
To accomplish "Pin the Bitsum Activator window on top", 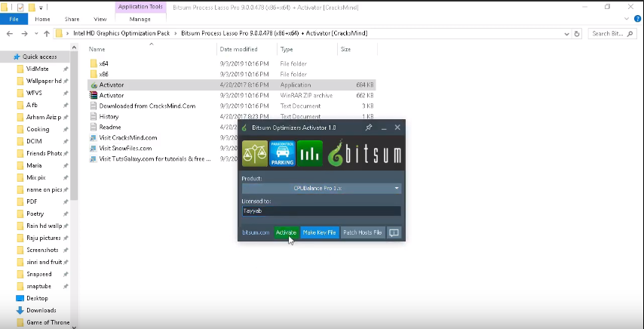I will [x=369, y=128].
